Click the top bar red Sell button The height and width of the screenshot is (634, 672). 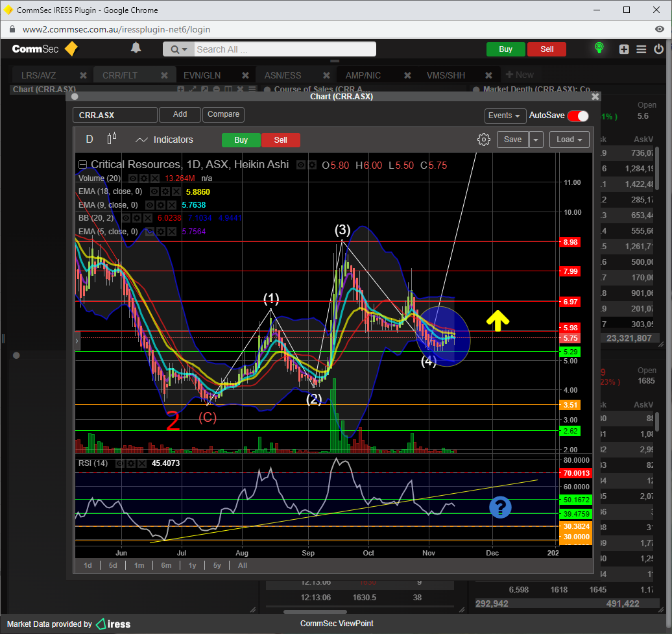tap(546, 49)
